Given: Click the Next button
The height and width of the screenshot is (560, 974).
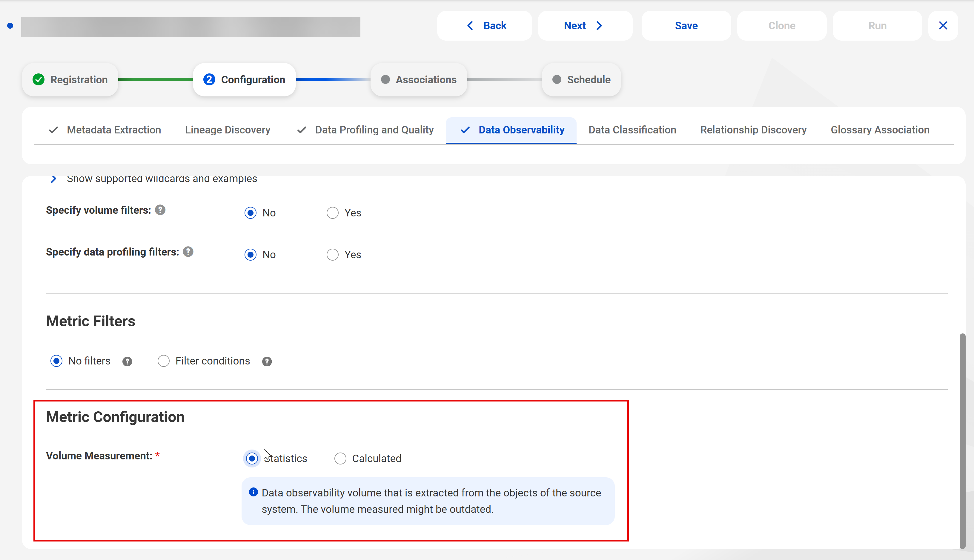Looking at the screenshot, I should [x=585, y=26].
